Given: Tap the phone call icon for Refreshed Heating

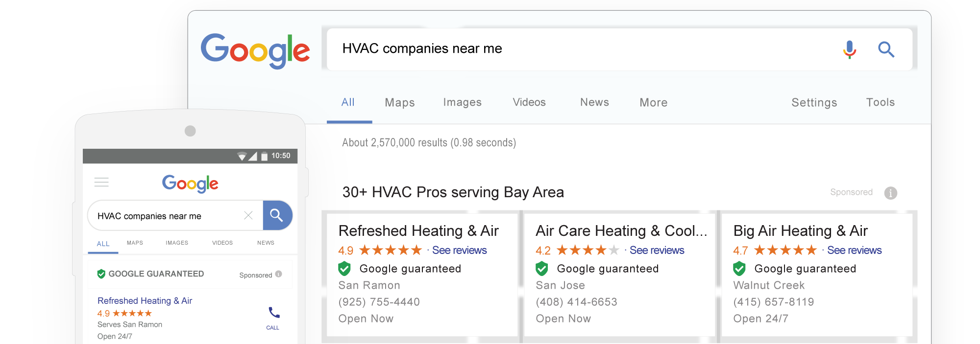Looking at the screenshot, I should coord(274,312).
